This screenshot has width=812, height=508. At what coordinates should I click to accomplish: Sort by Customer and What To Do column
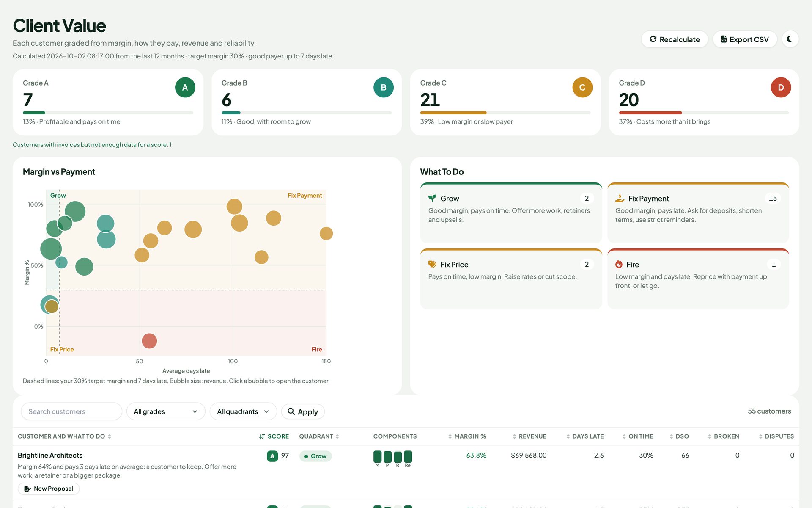[x=64, y=436]
